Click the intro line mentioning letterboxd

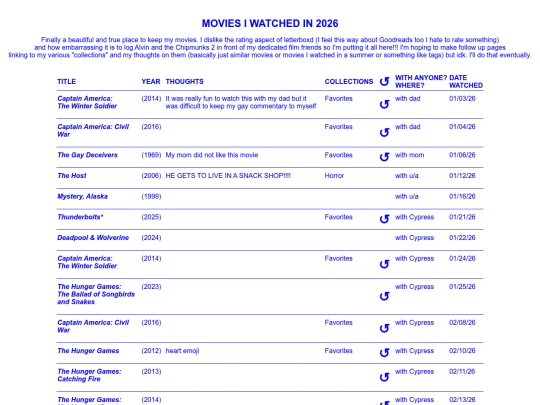(x=270, y=40)
